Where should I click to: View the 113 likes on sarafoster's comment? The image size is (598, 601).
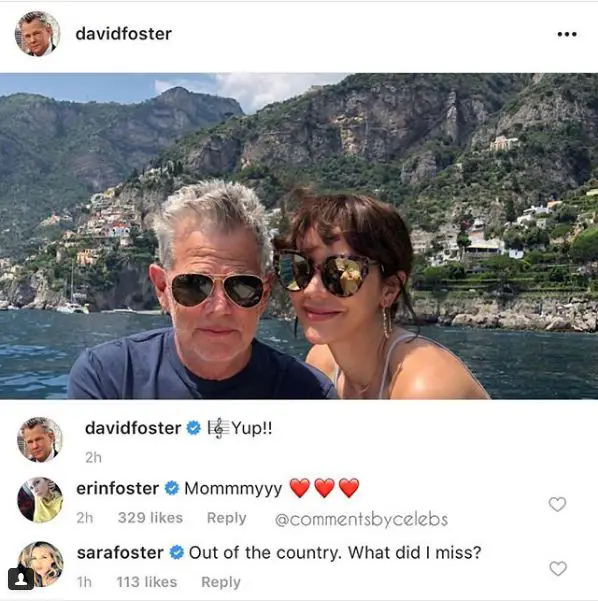coord(147,582)
